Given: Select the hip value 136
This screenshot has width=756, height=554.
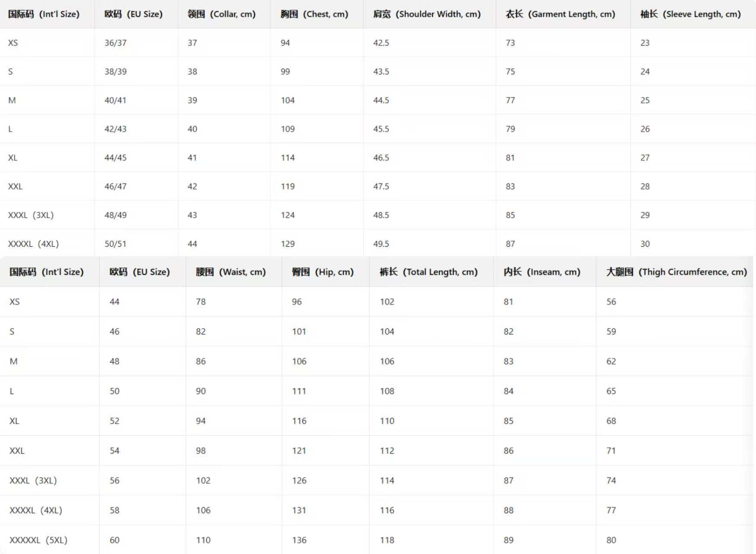Looking at the screenshot, I should [299, 540].
